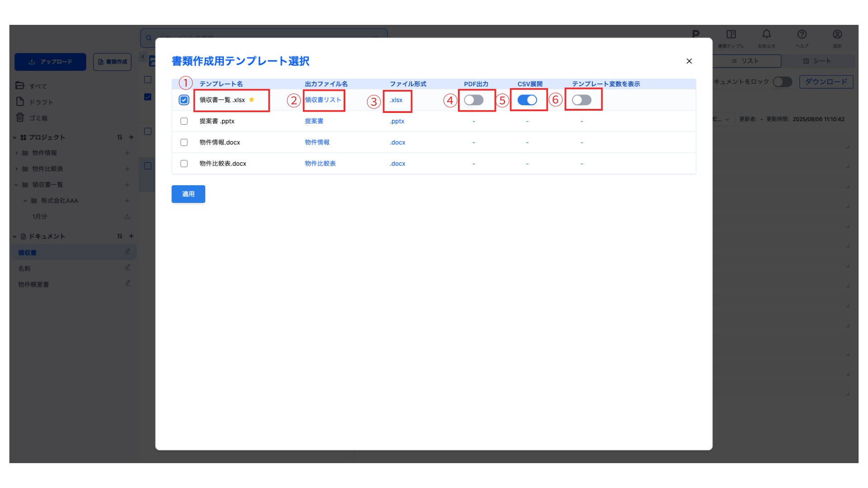Expand the 物件情報 project folder
Viewport: 868px width, 488px height.
pos(17,153)
